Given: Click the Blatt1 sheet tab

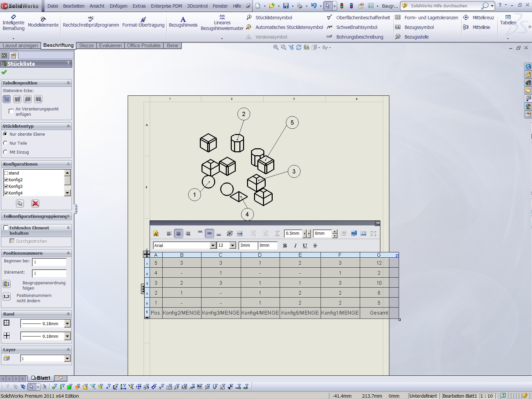Looking at the screenshot, I should (41, 378).
